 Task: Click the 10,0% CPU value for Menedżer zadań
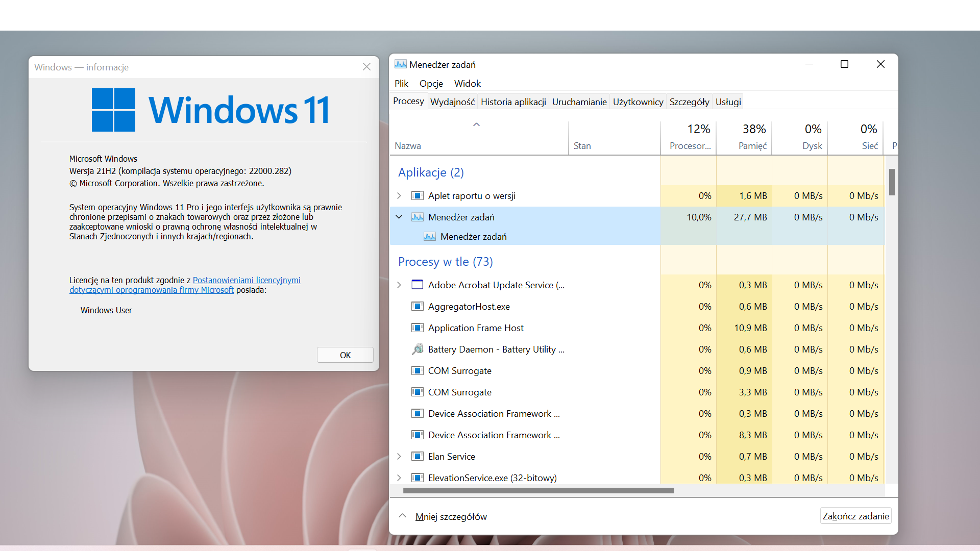[699, 217]
